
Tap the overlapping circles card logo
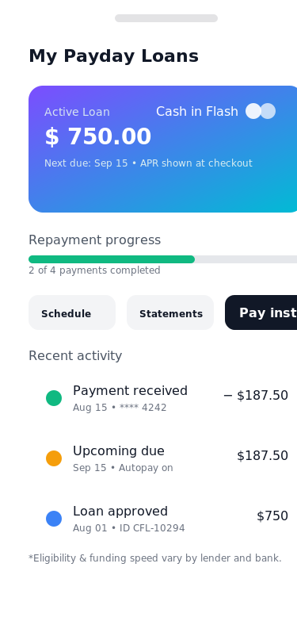(261, 111)
